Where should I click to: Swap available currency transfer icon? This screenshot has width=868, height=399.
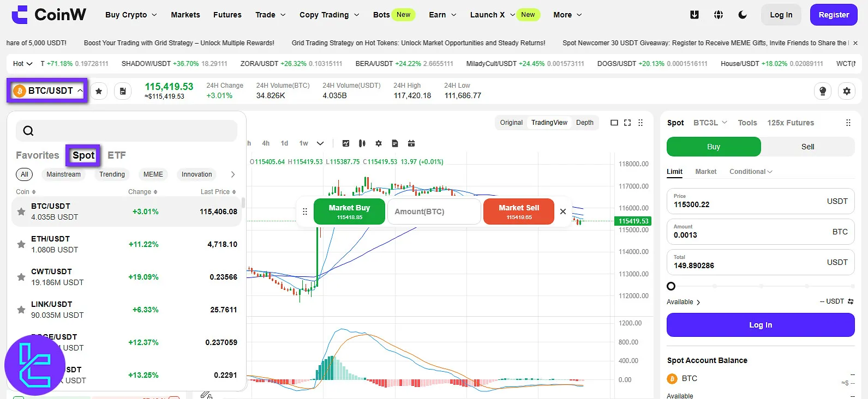(851, 301)
